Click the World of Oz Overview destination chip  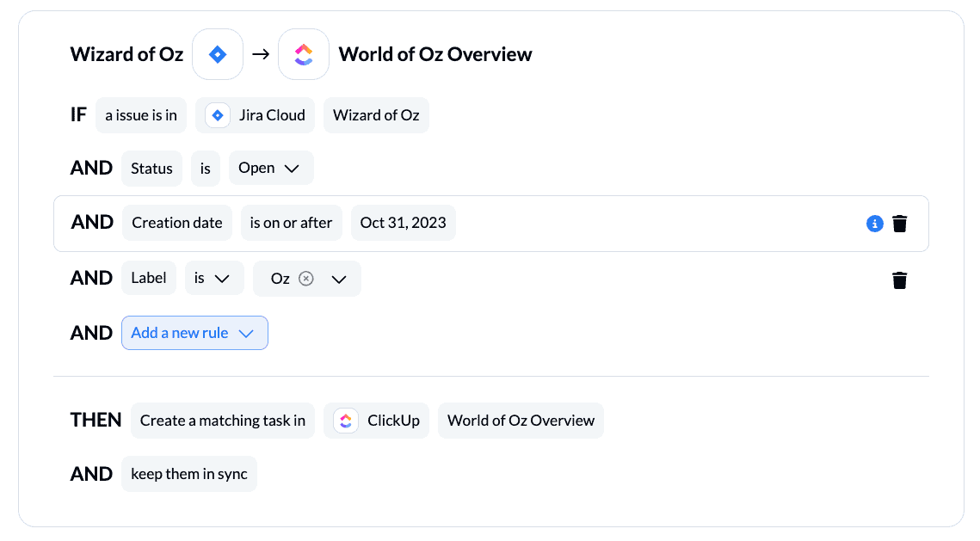coord(521,421)
